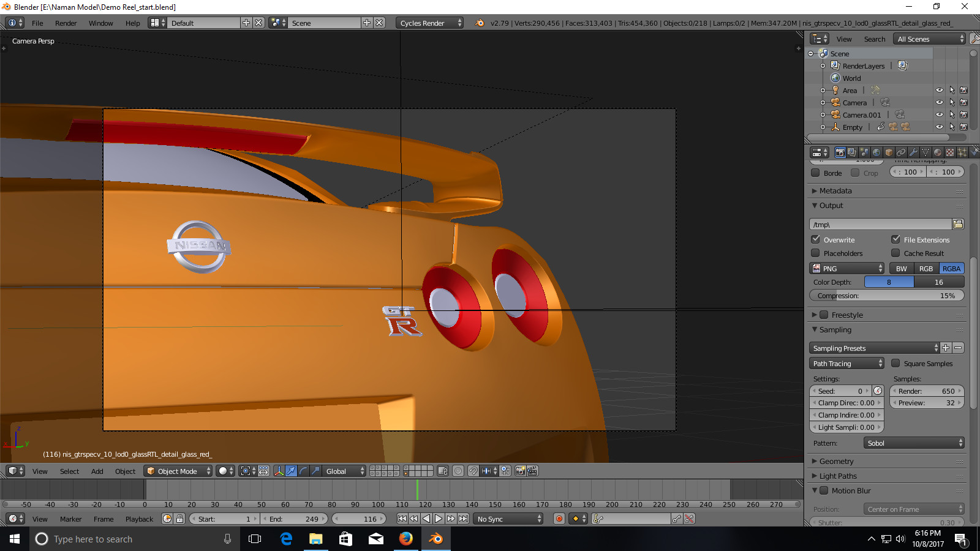Open the Scene properties tab
The height and width of the screenshot is (551, 980).
coord(864,152)
